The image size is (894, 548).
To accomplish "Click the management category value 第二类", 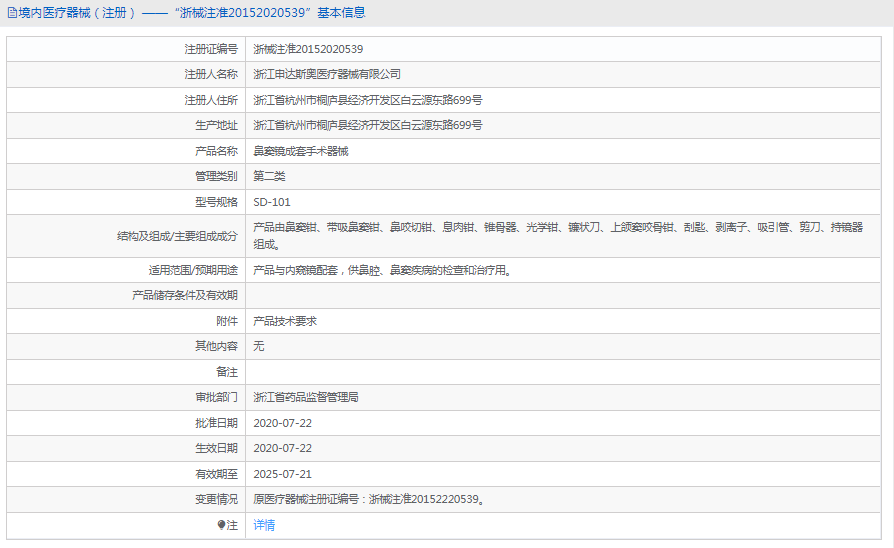I will pos(270,176).
